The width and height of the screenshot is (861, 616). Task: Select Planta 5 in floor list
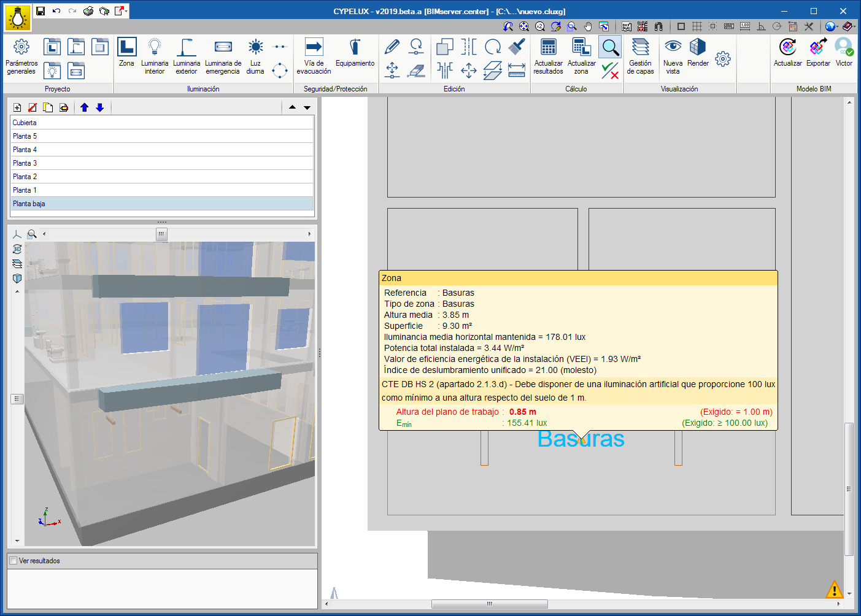(x=162, y=136)
